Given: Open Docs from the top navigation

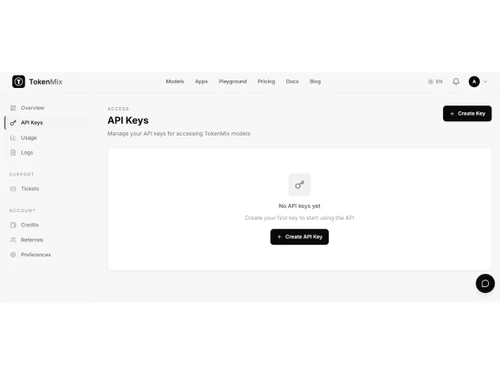Looking at the screenshot, I should 292,81.
